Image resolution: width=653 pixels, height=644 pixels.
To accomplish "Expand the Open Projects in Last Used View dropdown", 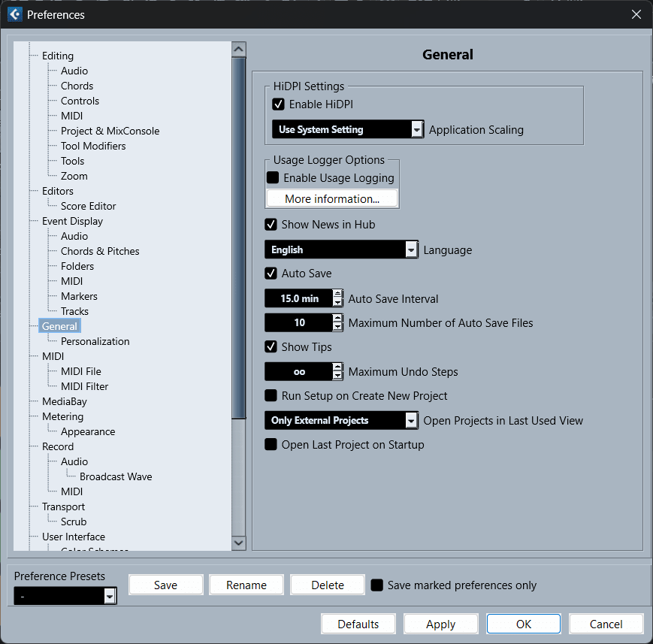I will pyautogui.click(x=411, y=421).
